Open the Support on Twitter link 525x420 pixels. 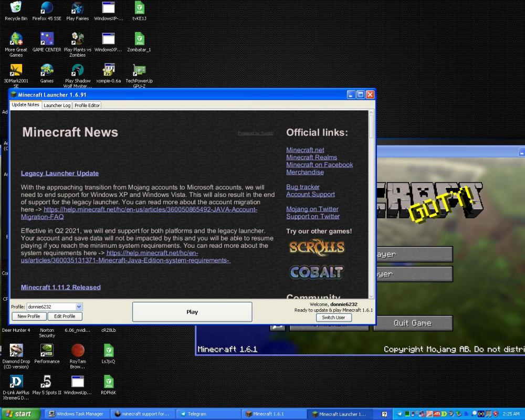click(x=313, y=216)
